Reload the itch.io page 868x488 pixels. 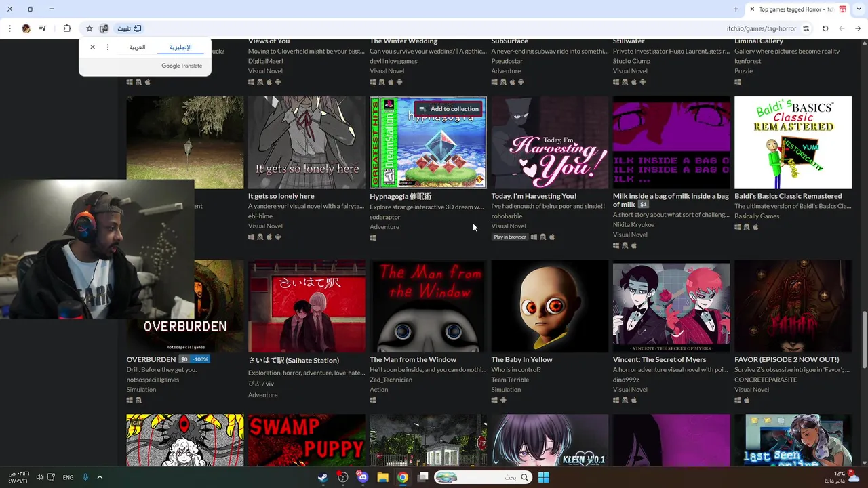tap(825, 28)
